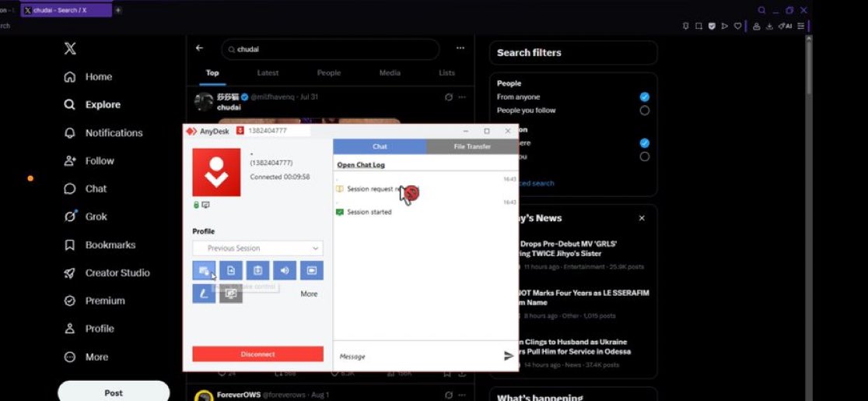Image resolution: width=868 pixels, height=401 pixels.
Task: Open Creator Studio in the X sidebar
Action: click(107, 273)
